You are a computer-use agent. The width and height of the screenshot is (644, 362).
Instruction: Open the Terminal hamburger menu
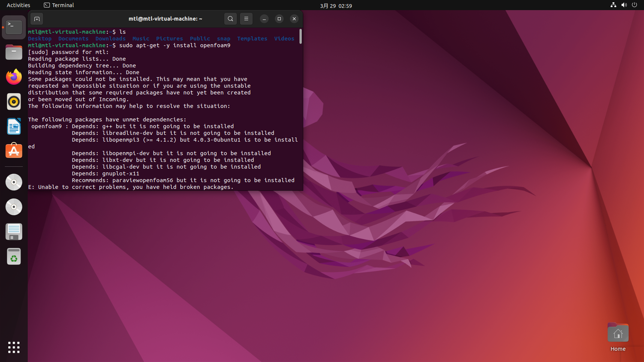tap(246, 19)
